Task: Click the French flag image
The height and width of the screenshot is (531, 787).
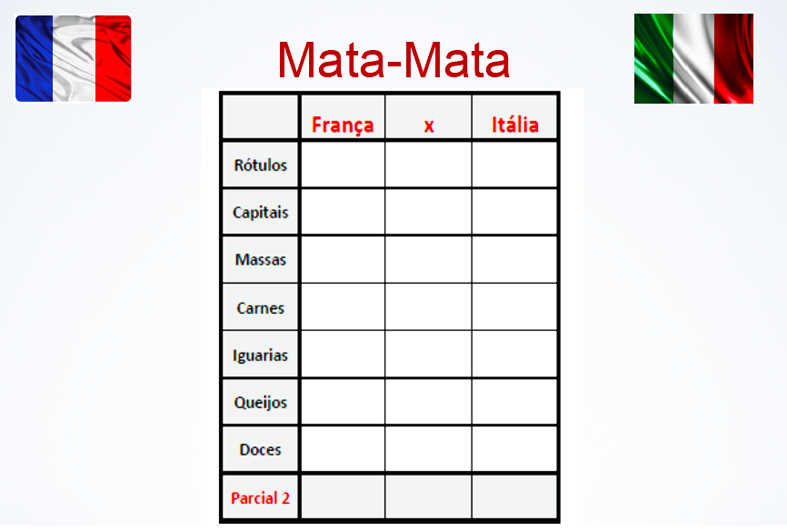Action: point(73,58)
